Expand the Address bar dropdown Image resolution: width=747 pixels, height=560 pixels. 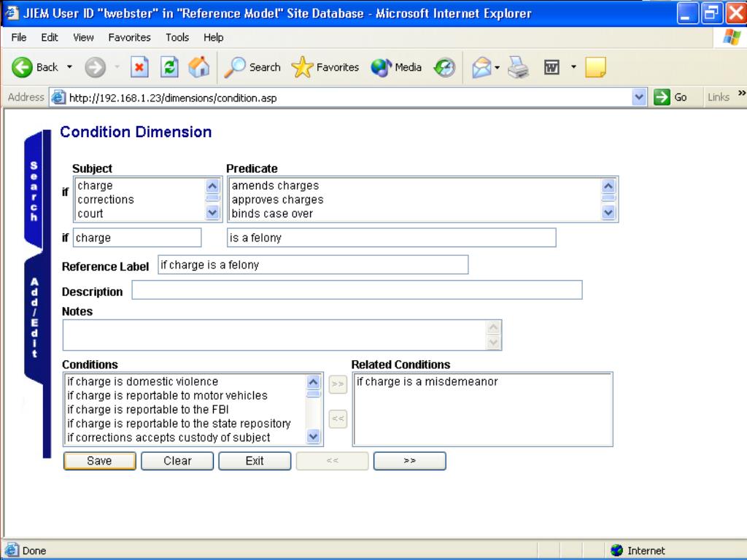(639, 97)
